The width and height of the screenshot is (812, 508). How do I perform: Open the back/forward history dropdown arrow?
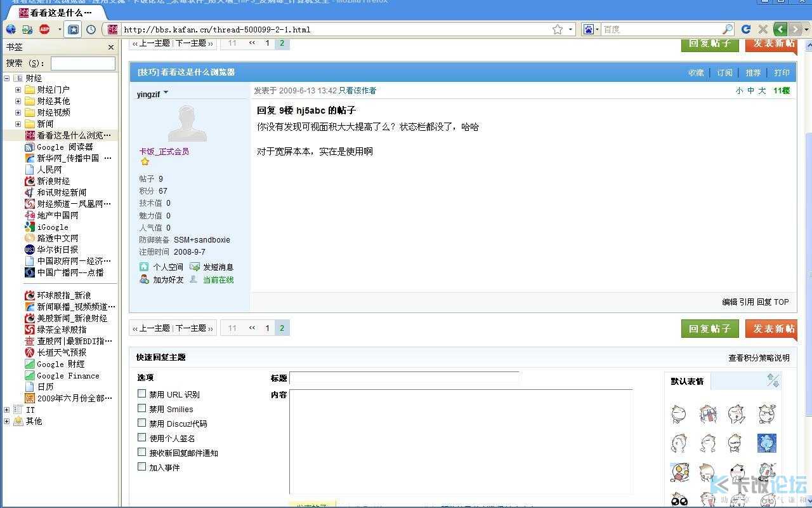(807, 29)
